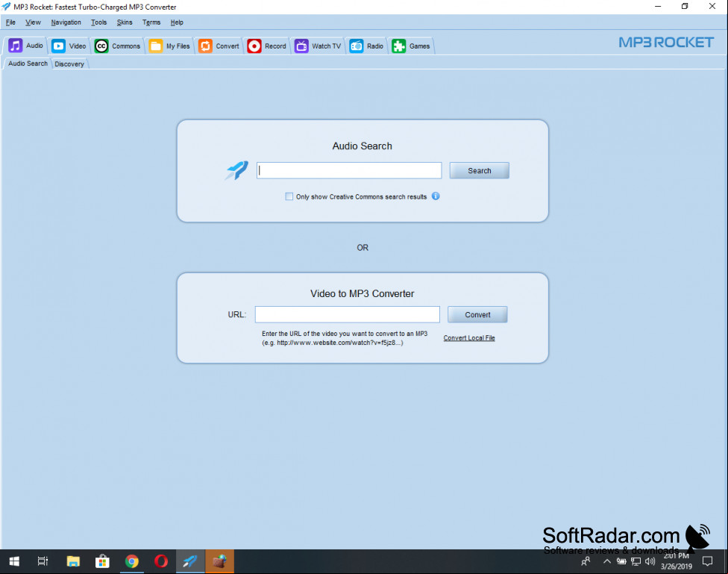728x574 pixels.
Task: Switch to the Discovery sub-tab
Action: coord(69,64)
